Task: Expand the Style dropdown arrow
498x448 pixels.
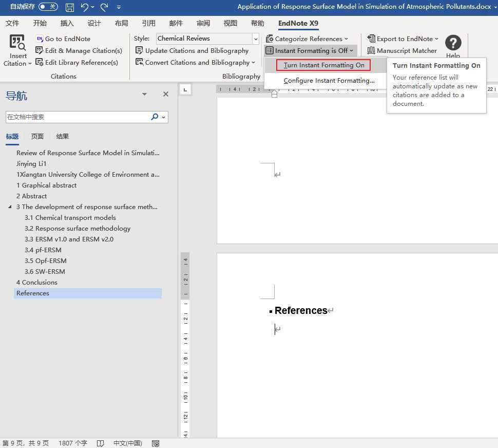Action: pos(256,39)
